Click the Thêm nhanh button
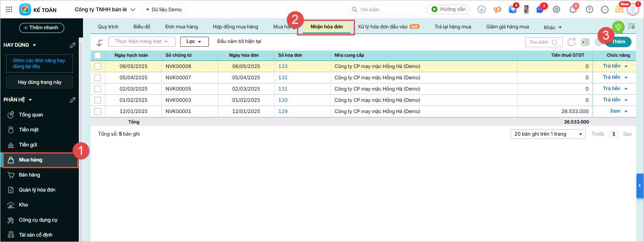 click(41, 28)
